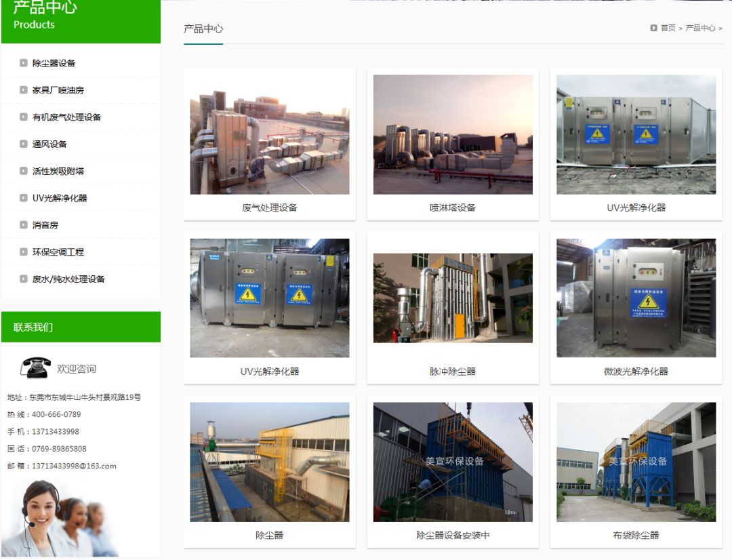Screen dimensions: 732x560
Task: Go to 废水/纯水处理设备 category
Action: [68, 279]
